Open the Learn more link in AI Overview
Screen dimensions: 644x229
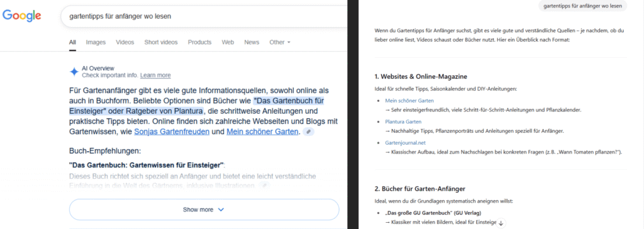coord(155,75)
